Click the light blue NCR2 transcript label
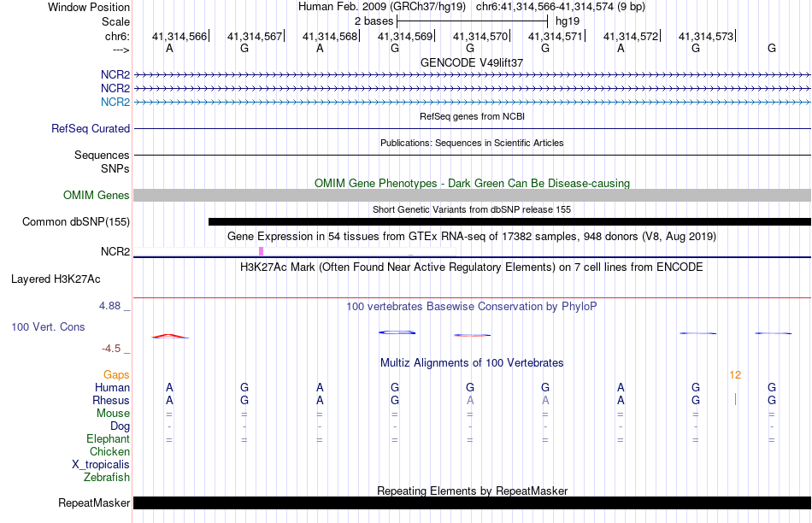The image size is (812, 523). click(115, 102)
